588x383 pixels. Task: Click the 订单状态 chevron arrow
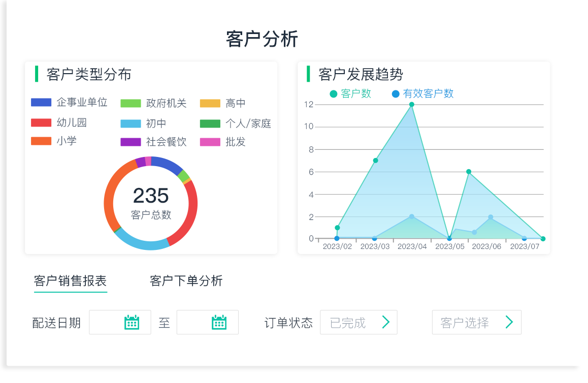[386, 322]
